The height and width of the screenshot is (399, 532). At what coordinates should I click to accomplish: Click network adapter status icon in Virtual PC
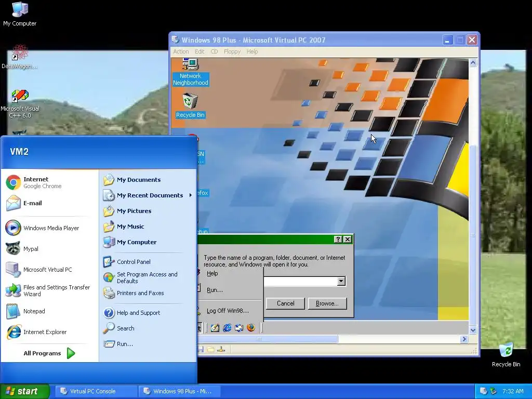click(221, 349)
